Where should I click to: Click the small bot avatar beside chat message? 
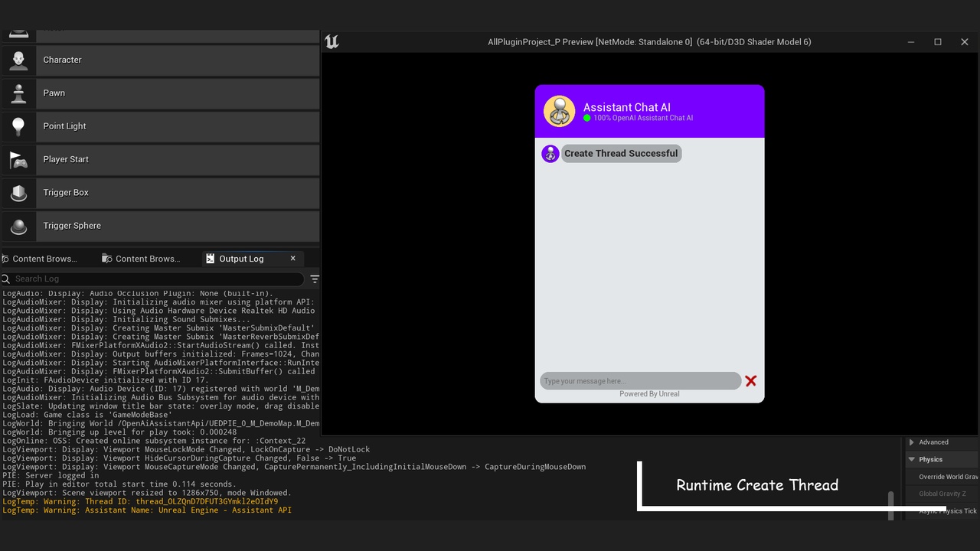point(550,154)
